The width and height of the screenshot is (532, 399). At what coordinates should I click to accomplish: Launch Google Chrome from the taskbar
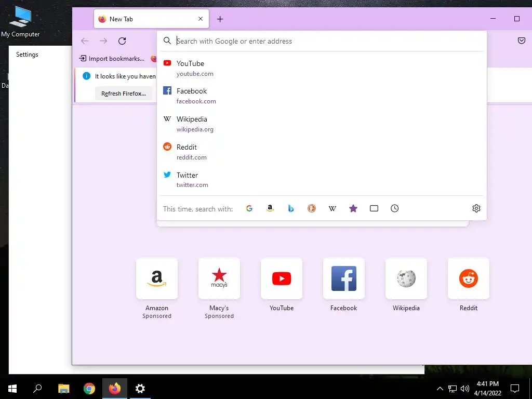tap(89, 389)
